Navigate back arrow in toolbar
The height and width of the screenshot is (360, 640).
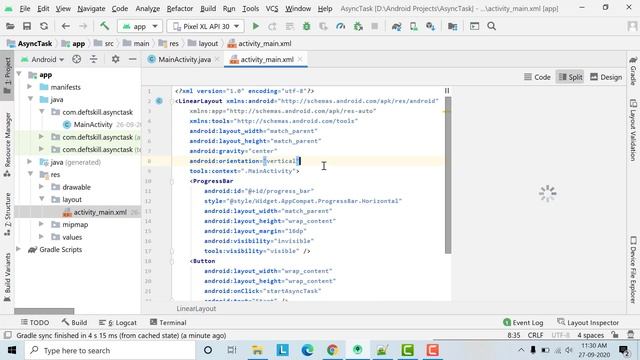tap(65, 26)
